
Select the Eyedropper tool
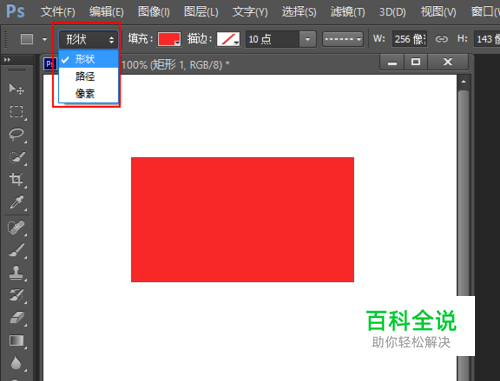point(16,202)
